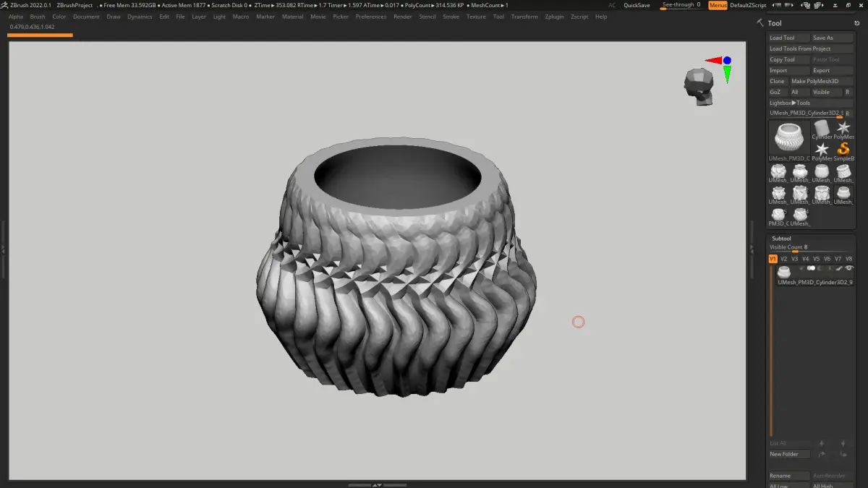The height and width of the screenshot is (488, 868).
Task: Toggle the Menus button
Action: (x=718, y=5)
